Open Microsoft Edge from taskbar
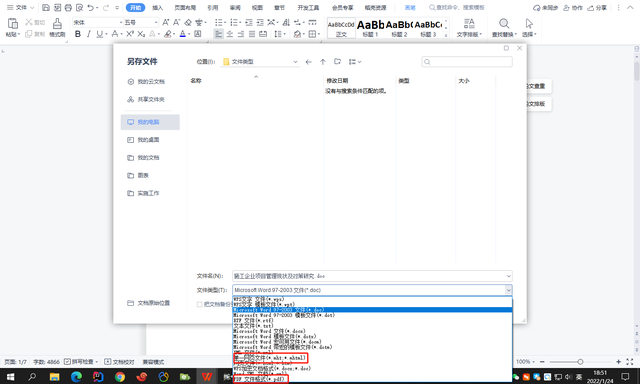Image resolution: width=640 pixels, height=384 pixels. (x=76, y=376)
